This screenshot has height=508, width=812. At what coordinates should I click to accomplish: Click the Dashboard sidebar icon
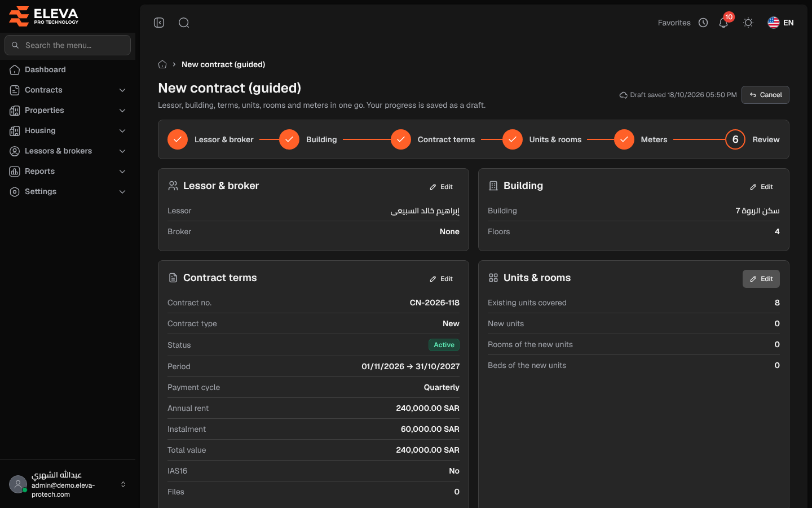point(15,70)
